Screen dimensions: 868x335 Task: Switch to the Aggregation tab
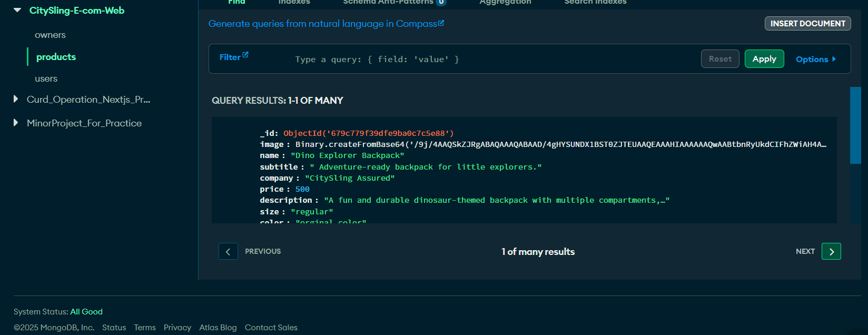[x=505, y=2]
